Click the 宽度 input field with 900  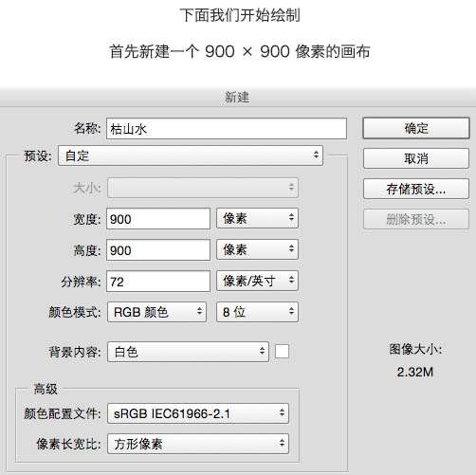pyautogui.click(x=158, y=219)
